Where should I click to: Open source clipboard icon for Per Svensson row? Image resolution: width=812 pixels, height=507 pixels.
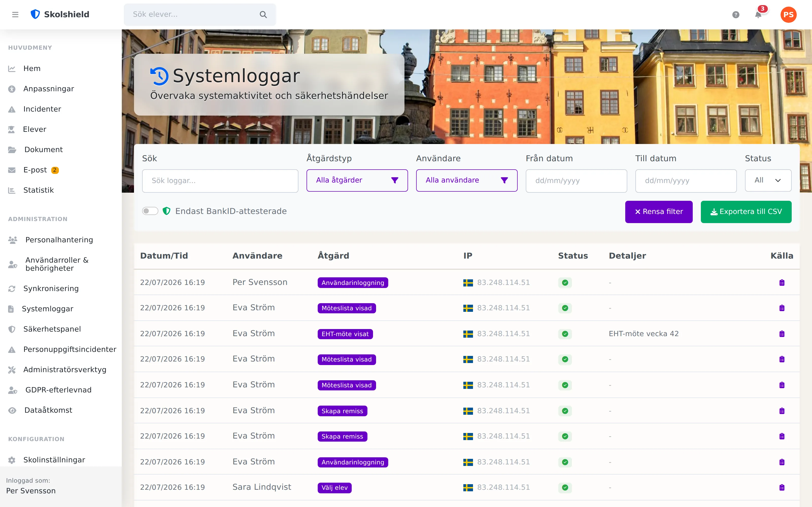(x=782, y=283)
